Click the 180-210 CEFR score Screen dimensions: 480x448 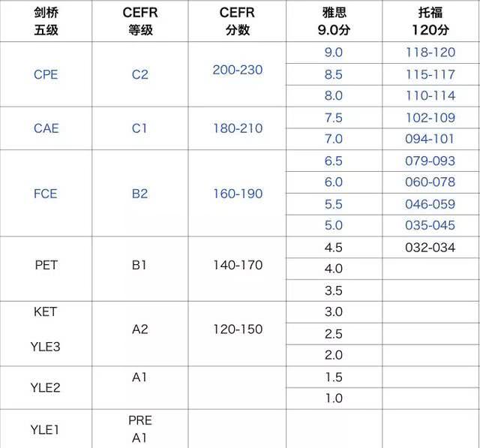pos(238,128)
